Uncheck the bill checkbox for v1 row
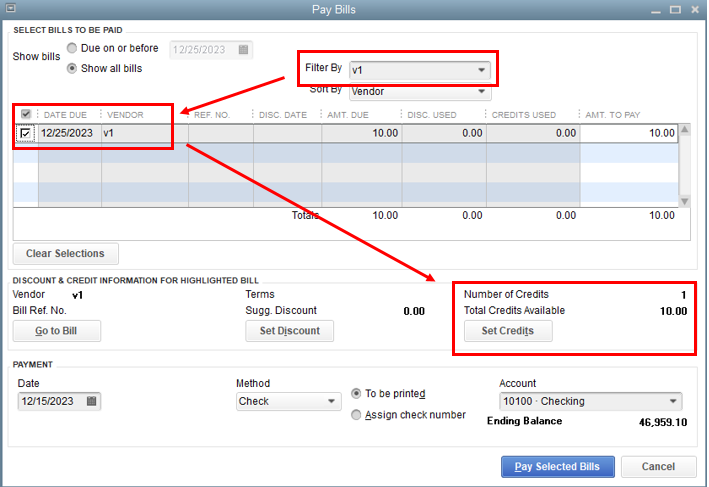709x487 pixels. pos(25,133)
